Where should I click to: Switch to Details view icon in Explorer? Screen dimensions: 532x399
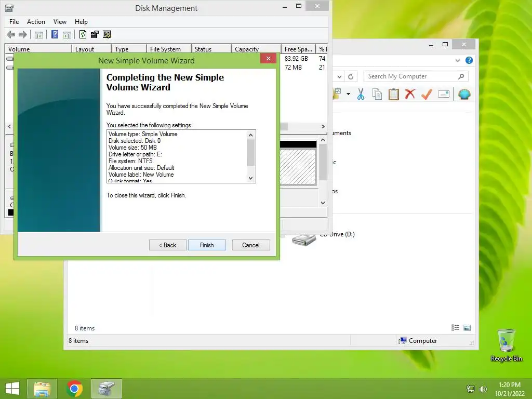pyautogui.click(x=455, y=327)
